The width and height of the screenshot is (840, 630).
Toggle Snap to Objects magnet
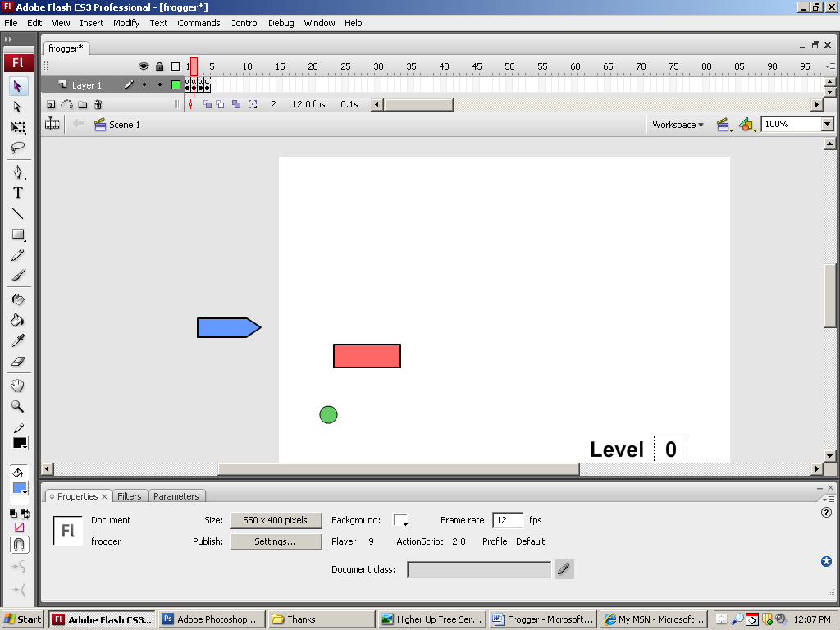[19, 545]
